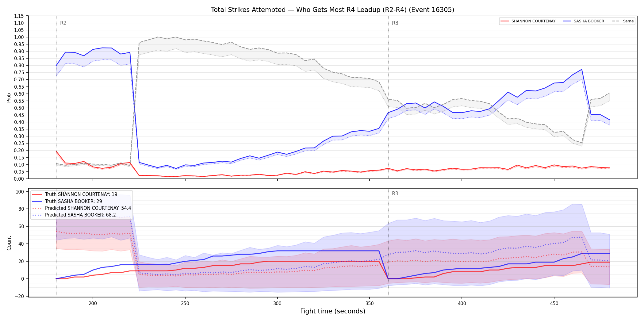
Task: Click 'Predicted SASHA BOOKER: 68.2' legend entry
Action: coord(74,215)
